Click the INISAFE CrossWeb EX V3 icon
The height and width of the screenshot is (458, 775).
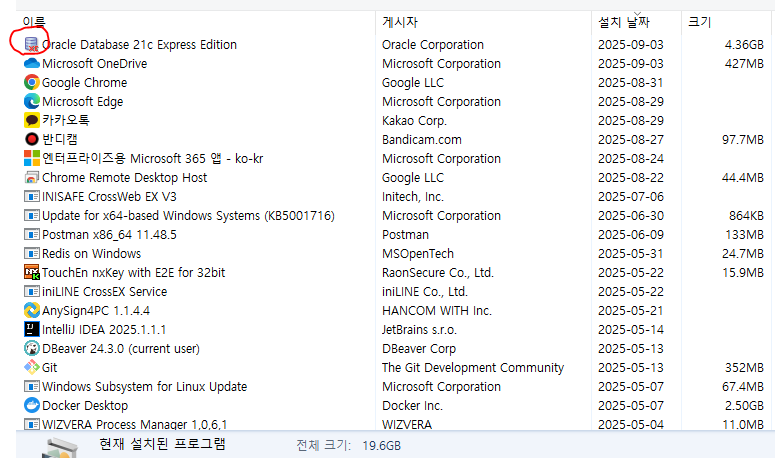click(32, 197)
